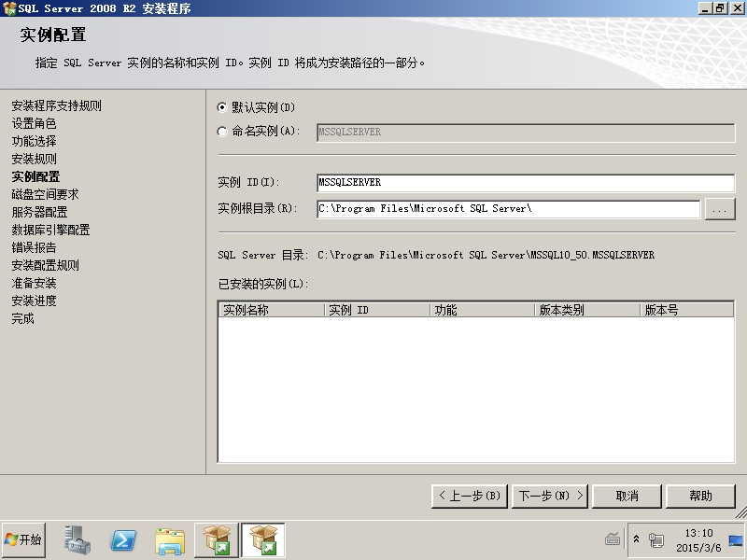Select 设置角色 step in sidebar
747x560 pixels.
click(x=34, y=123)
